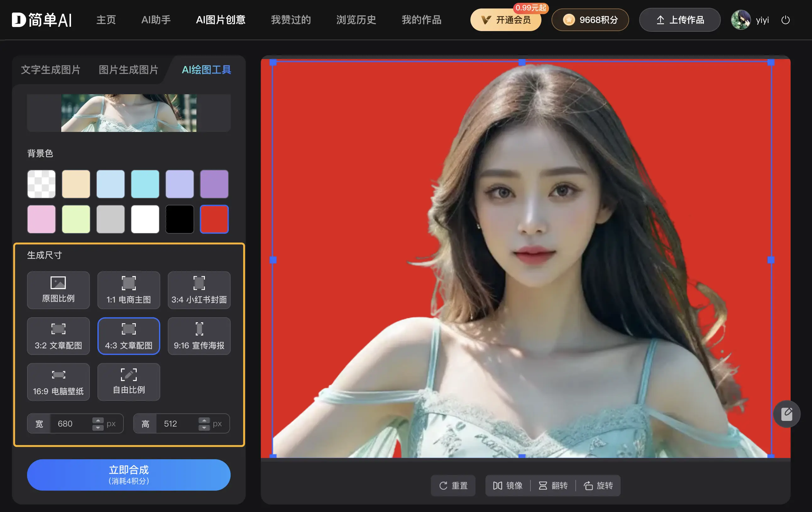Image resolution: width=812 pixels, height=512 pixels.
Task: Choose the transparent checkerboard background swatch
Action: 41,184
